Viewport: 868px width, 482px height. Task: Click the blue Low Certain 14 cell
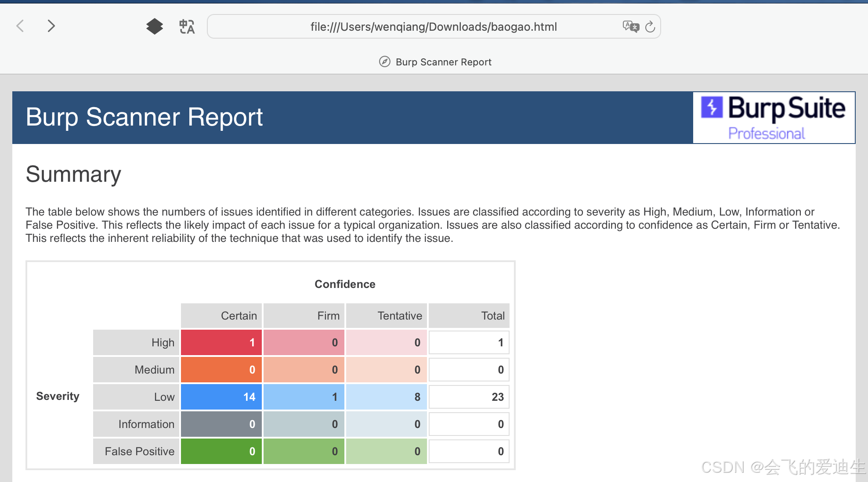tap(221, 397)
